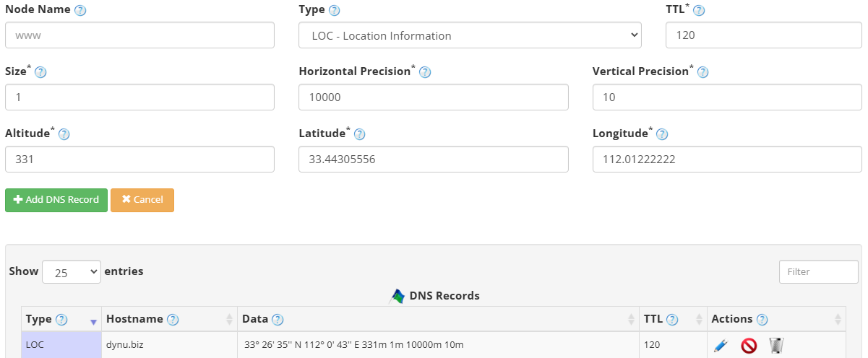Image resolution: width=868 pixels, height=358 pixels.
Task: Select the location data cell text
Action: [353, 345]
